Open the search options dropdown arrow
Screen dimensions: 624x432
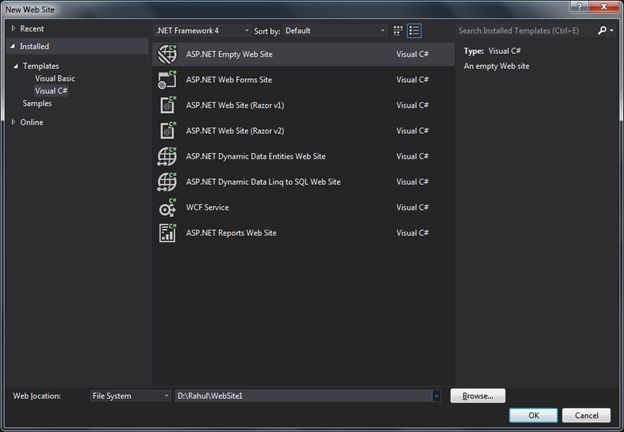click(612, 30)
